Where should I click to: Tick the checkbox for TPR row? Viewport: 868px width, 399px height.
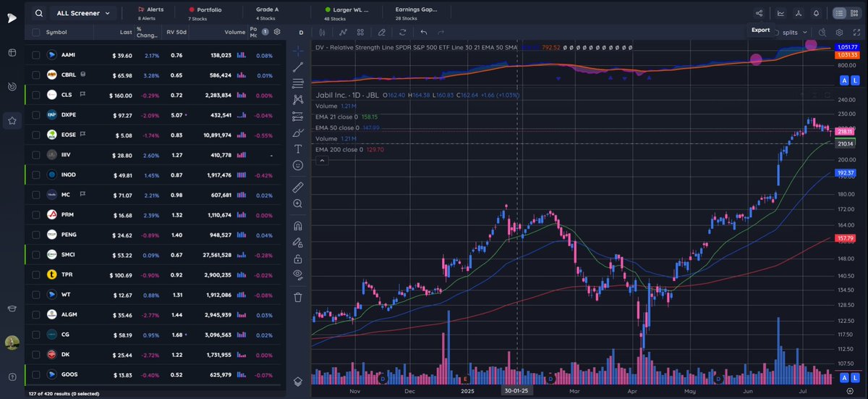click(35, 275)
